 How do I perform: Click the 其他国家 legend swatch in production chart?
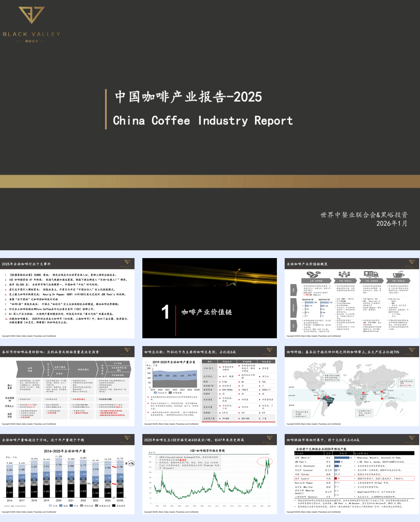[114, 506]
